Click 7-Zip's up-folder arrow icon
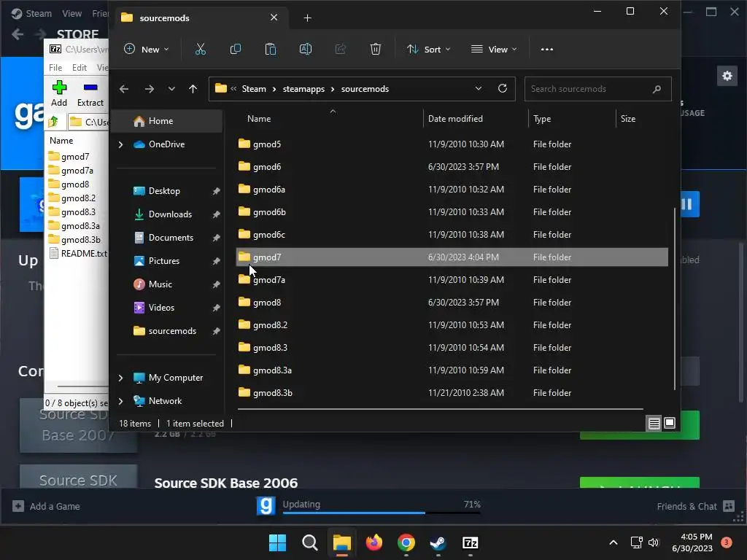The width and height of the screenshot is (747, 560). coord(53,122)
